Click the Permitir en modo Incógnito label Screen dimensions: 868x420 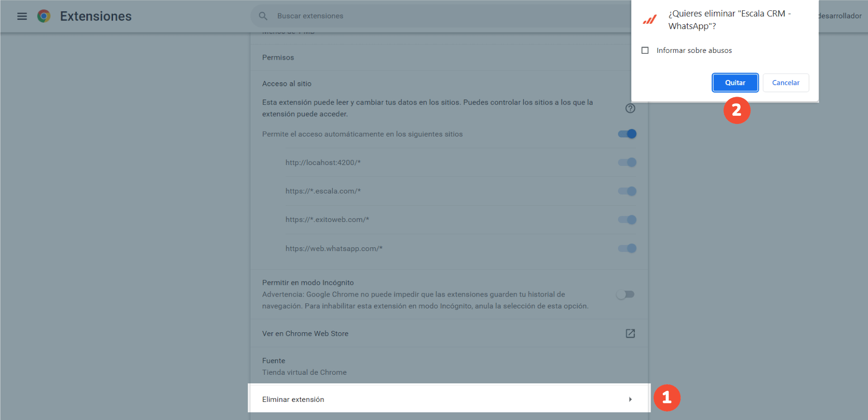[x=308, y=283]
